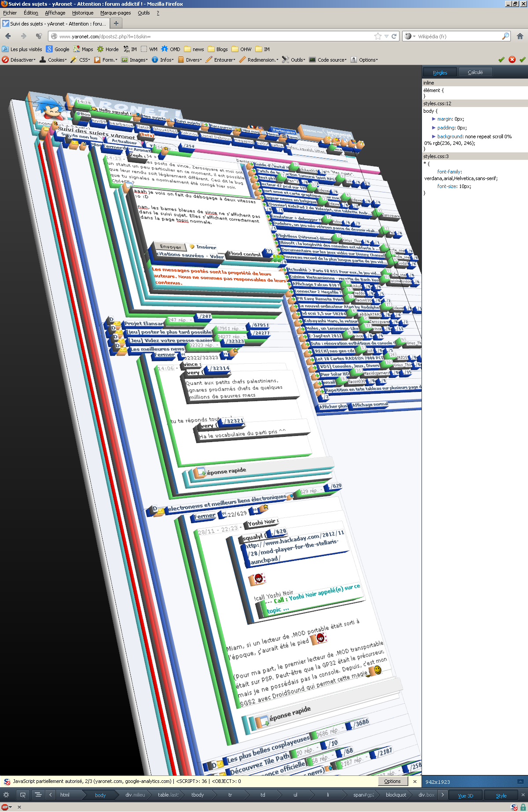Open the inspector settings gear icon
This screenshot has height=812, width=528.
6,795
